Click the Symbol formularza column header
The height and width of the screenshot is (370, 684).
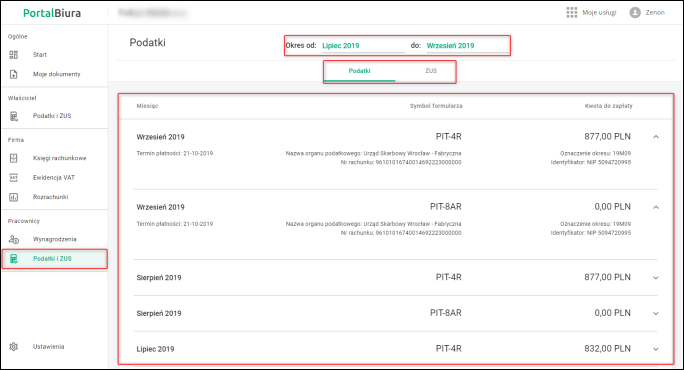[436, 106]
